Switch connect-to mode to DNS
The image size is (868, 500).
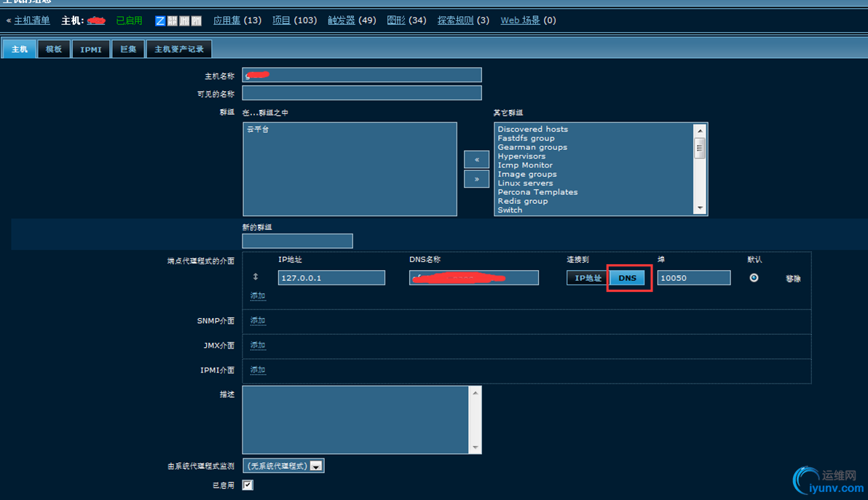click(627, 277)
